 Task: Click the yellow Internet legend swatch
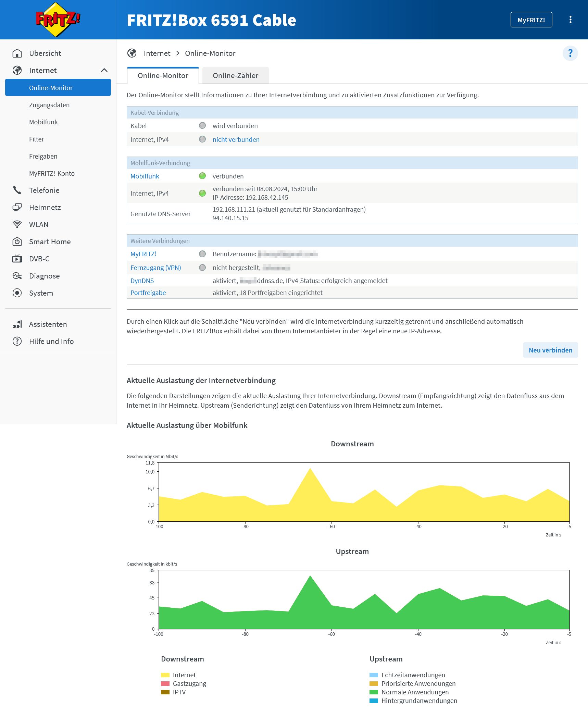click(x=165, y=675)
